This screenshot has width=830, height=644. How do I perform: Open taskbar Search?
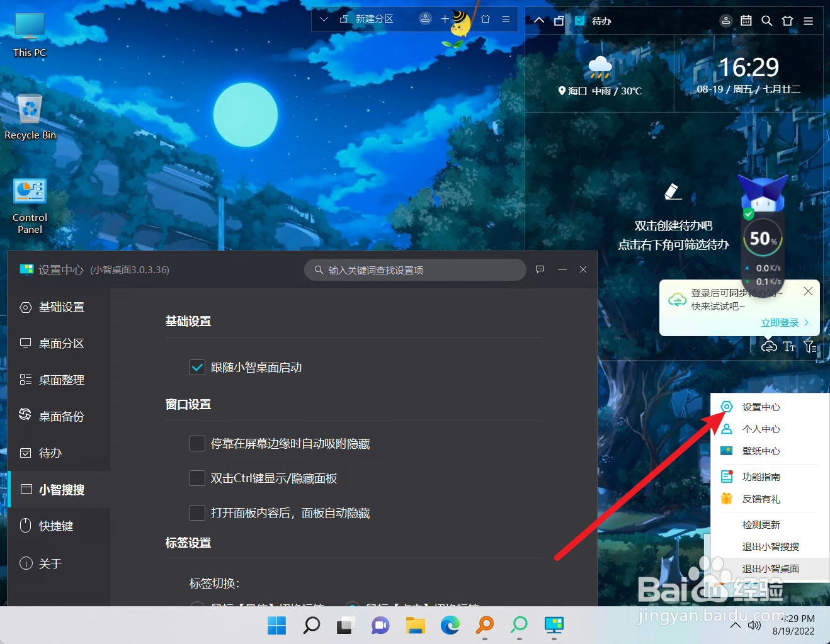click(311, 625)
